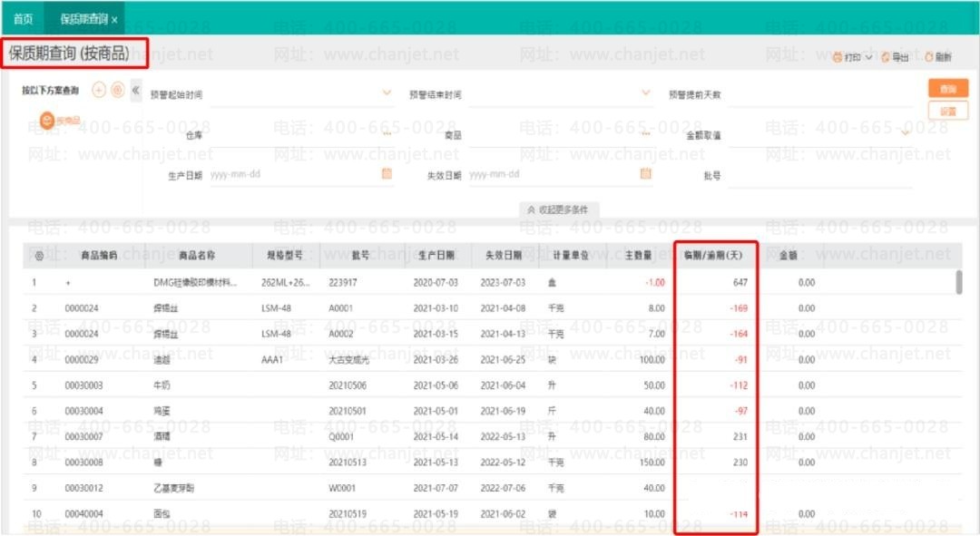Open the 生产日期 calendar picker
The width and height of the screenshot is (980, 536).
tap(387, 173)
